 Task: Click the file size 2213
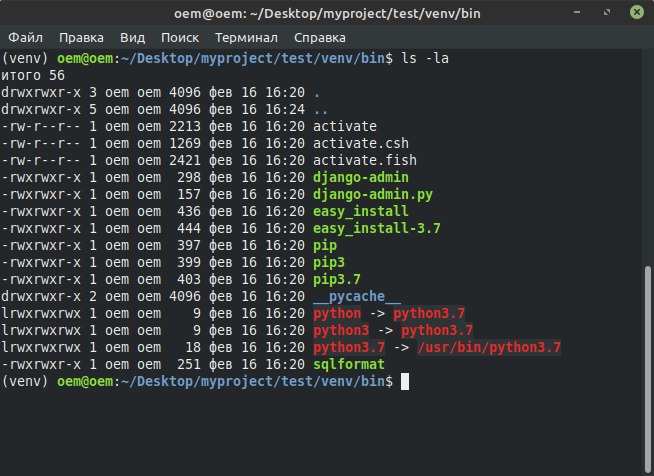coord(185,126)
